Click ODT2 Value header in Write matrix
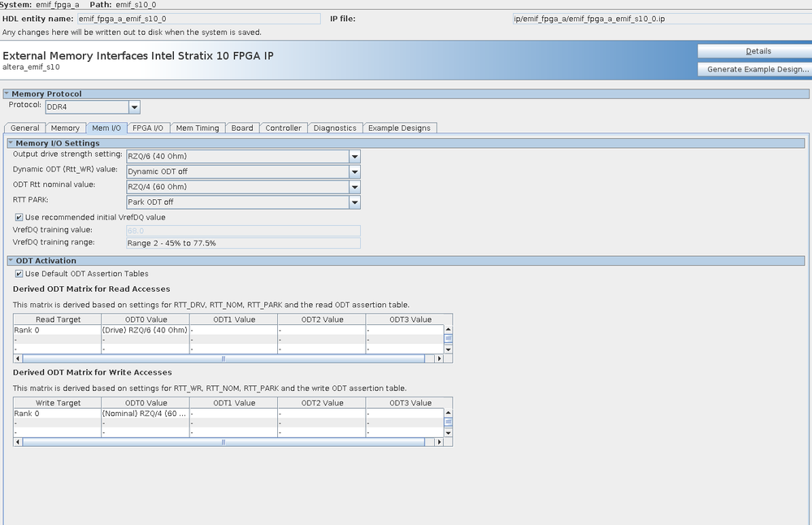Screen dimensions: 812x525 pyautogui.click(x=322, y=403)
